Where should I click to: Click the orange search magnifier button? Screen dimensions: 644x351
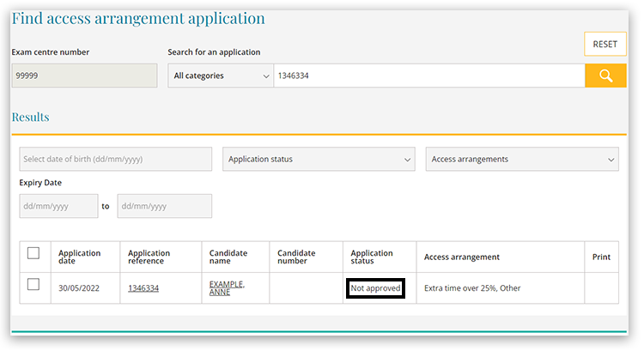pyautogui.click(x=605, y=76)
